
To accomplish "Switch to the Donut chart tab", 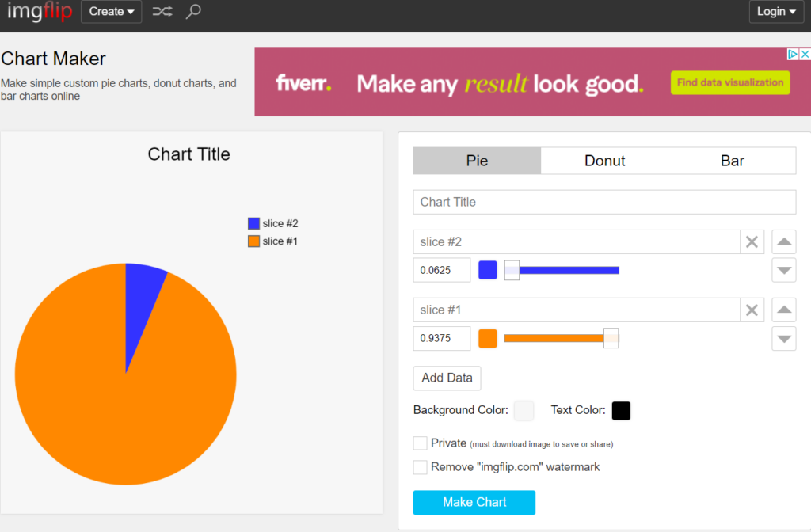I will point(604,160).
